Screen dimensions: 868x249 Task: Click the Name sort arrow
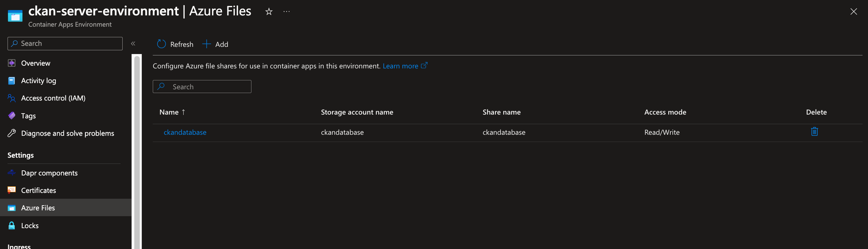[184, 112]
